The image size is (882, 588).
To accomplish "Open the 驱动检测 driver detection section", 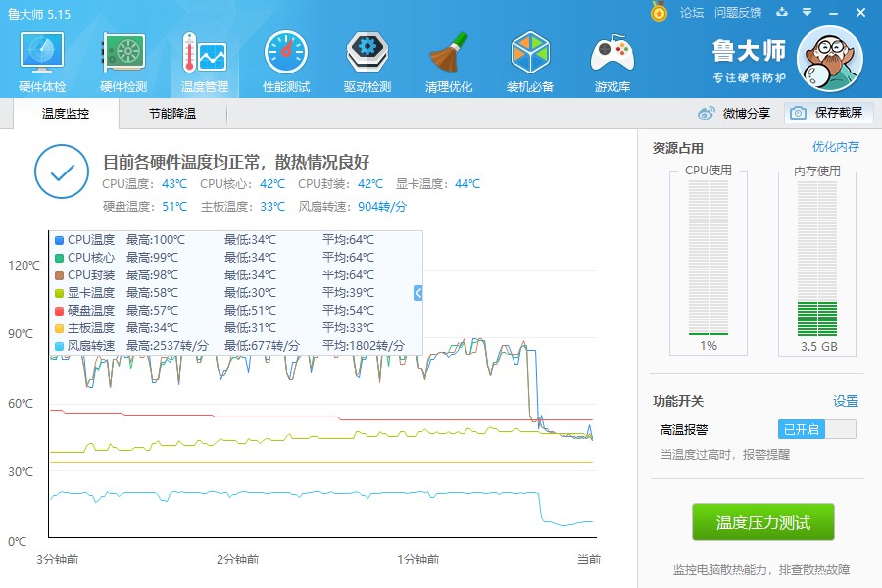I will pyautogui.click(x=367, y=62).
